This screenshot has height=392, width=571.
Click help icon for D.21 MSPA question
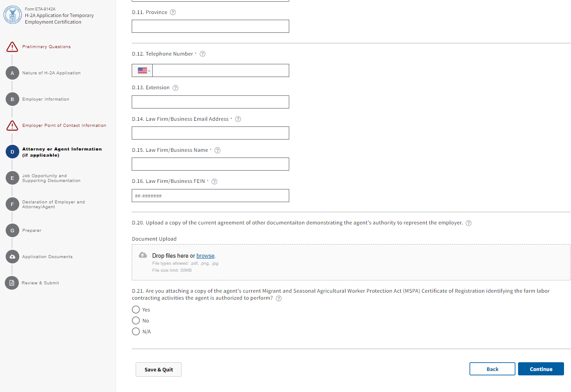pos(279,299)
